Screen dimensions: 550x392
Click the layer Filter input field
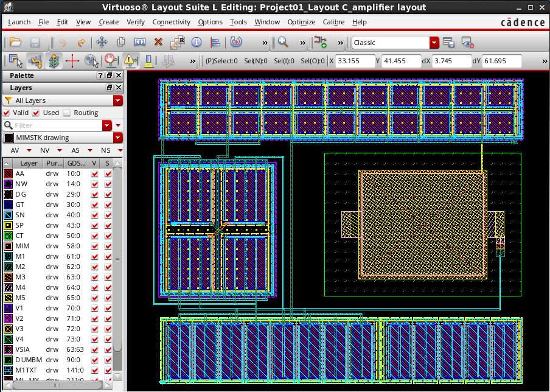coord(58,125)
